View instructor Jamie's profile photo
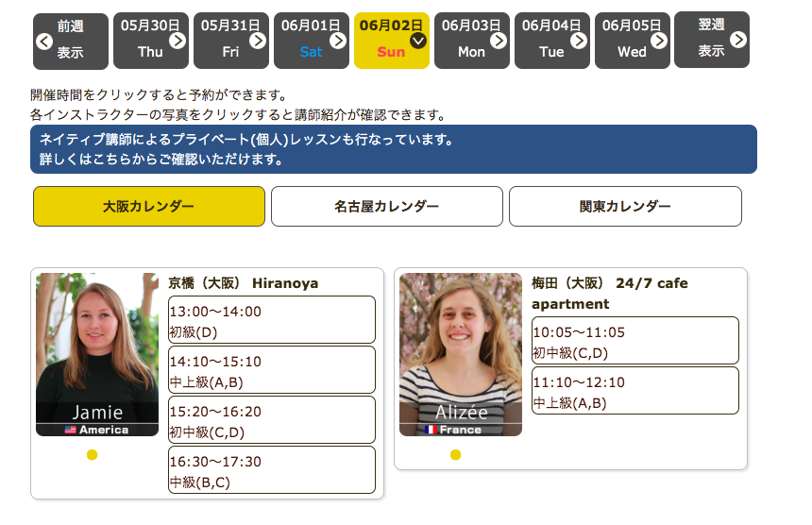The width and height of the screenshot is (812, 525). [97, 354]
